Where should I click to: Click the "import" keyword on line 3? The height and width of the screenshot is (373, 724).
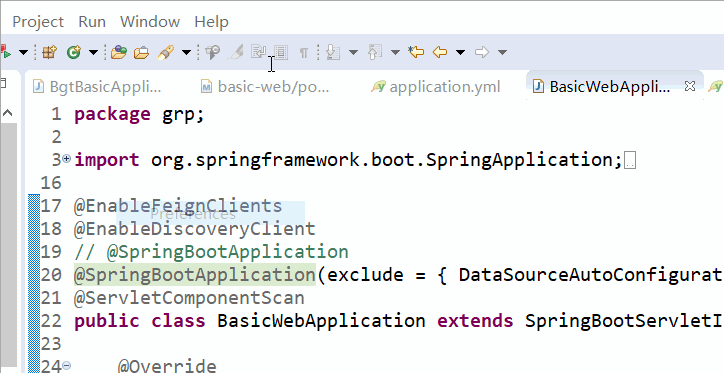coord(107,160)
